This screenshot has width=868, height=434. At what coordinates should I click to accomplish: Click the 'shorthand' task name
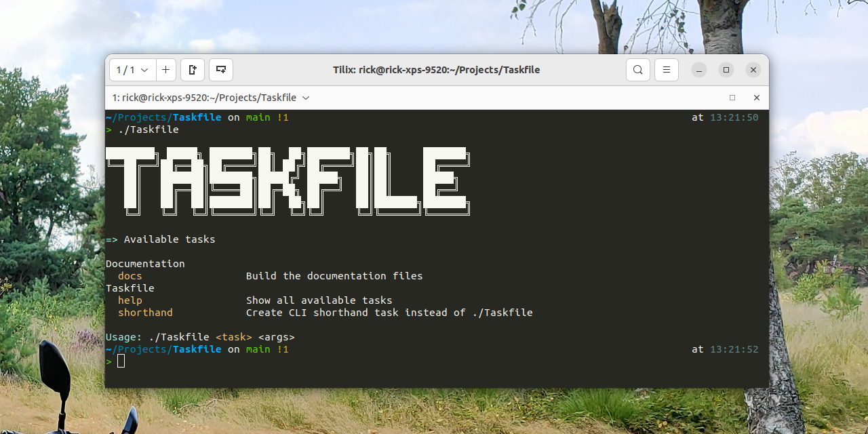point(145,313)
